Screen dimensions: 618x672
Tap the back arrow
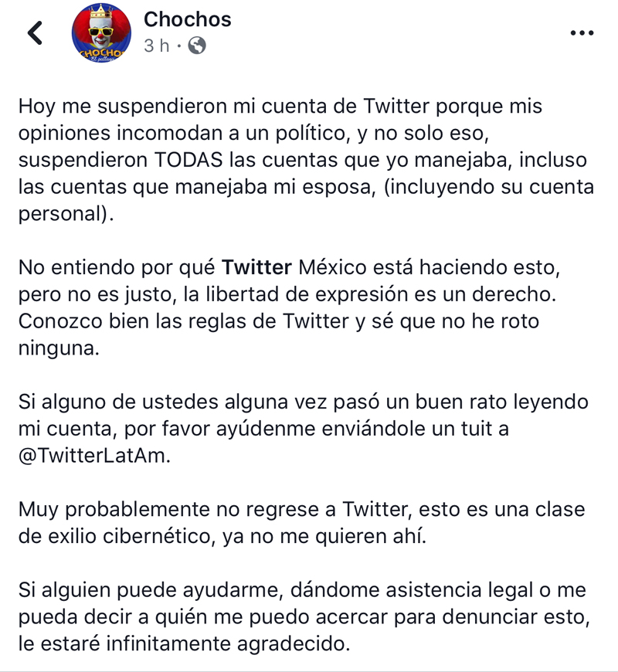(x=35, y=33)
